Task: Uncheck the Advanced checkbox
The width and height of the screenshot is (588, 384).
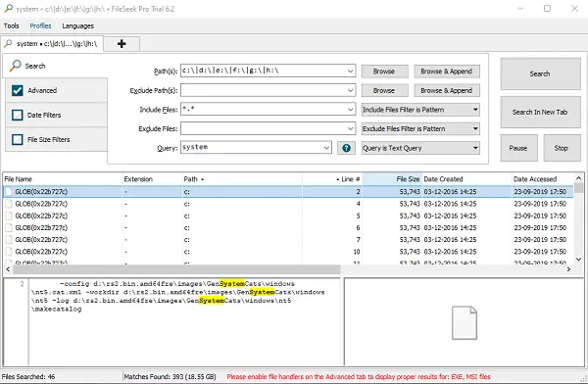Action: 18,90
